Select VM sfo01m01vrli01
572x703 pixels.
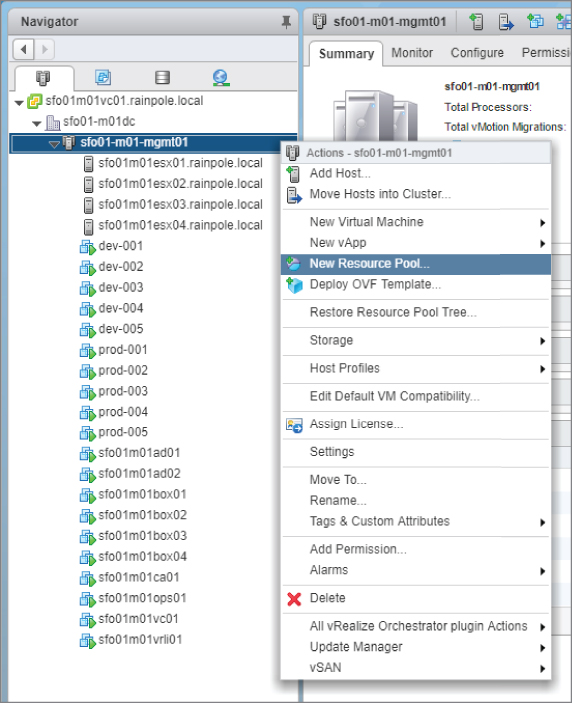[x=140, y=639]
